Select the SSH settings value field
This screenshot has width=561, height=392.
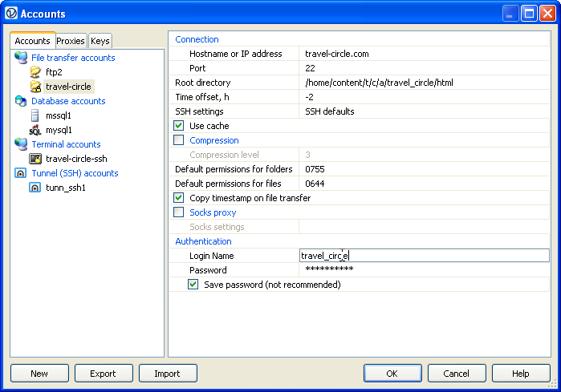424,111
